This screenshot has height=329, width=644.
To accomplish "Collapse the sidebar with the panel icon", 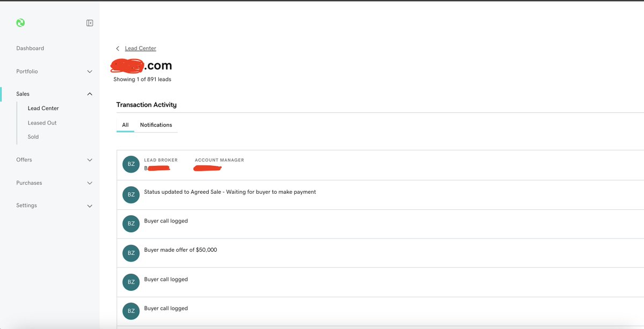I will coord(90,23).
